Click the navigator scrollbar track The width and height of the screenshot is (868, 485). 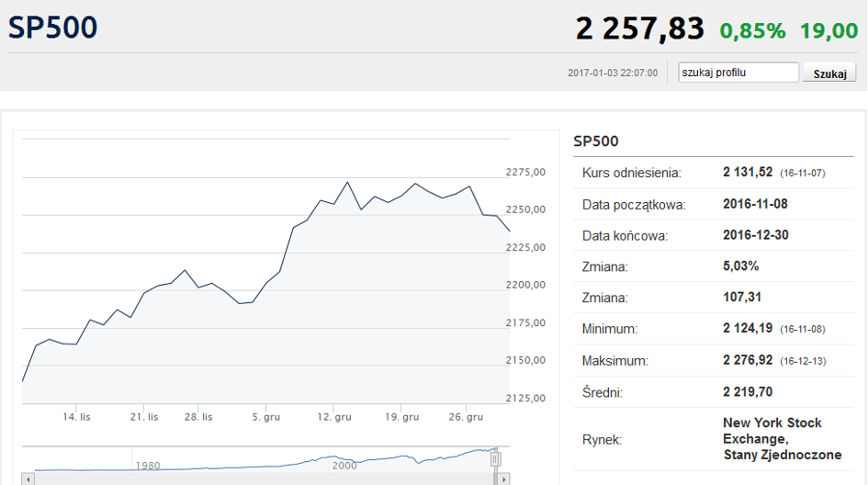265,479
